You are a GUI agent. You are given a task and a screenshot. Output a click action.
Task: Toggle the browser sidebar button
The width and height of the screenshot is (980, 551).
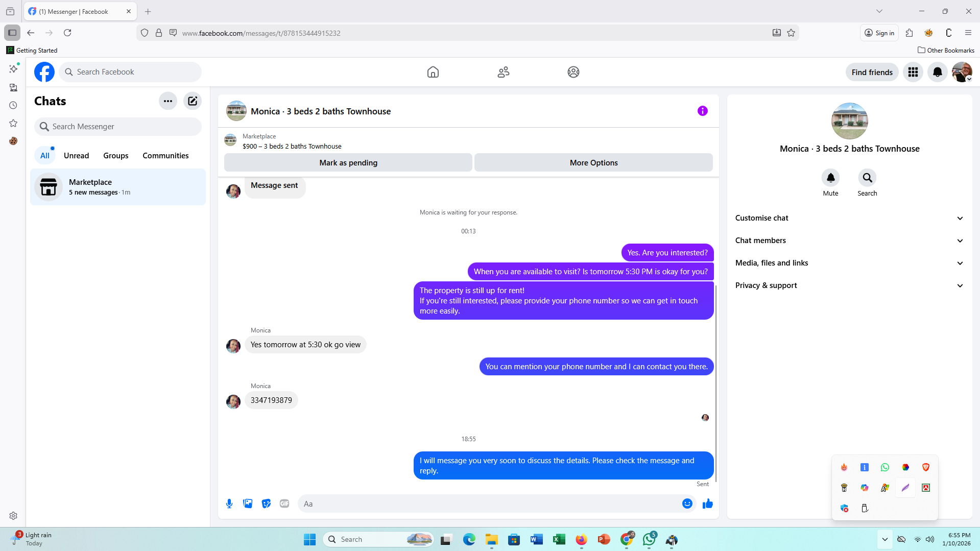pos(12,33)
